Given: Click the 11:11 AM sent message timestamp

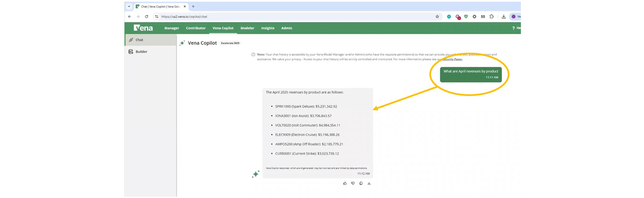Looking at the screenshot, I should (492, 78).
